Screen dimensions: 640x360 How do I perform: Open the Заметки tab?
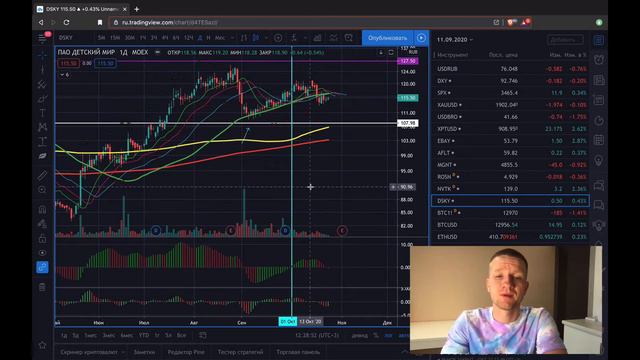pos(144,352)
